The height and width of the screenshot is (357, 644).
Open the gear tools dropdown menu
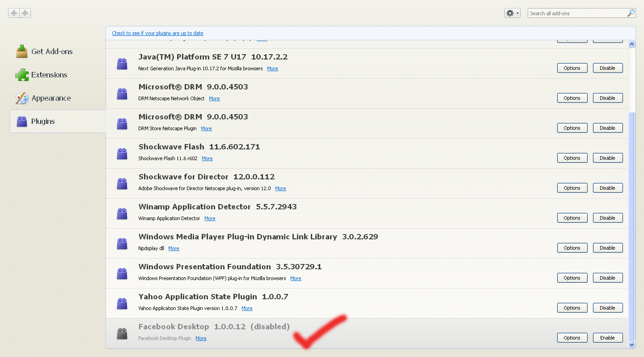[512, 13]
